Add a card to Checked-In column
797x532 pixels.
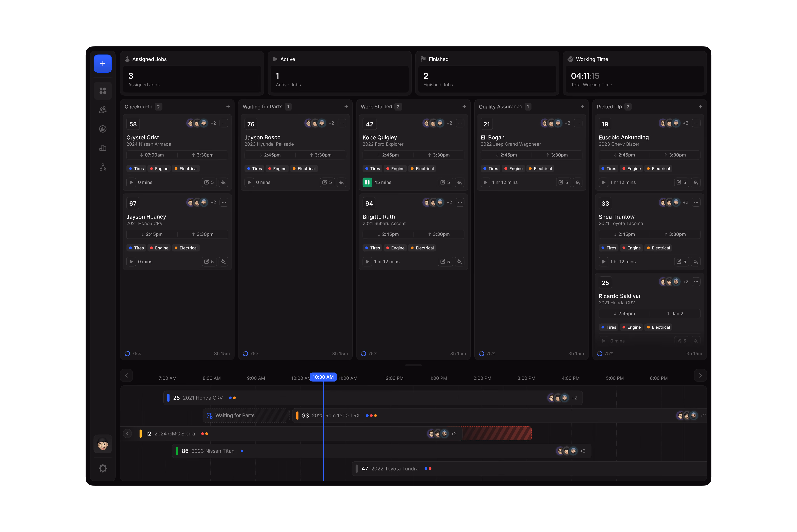pyautogui.click(x=228, y=106)
